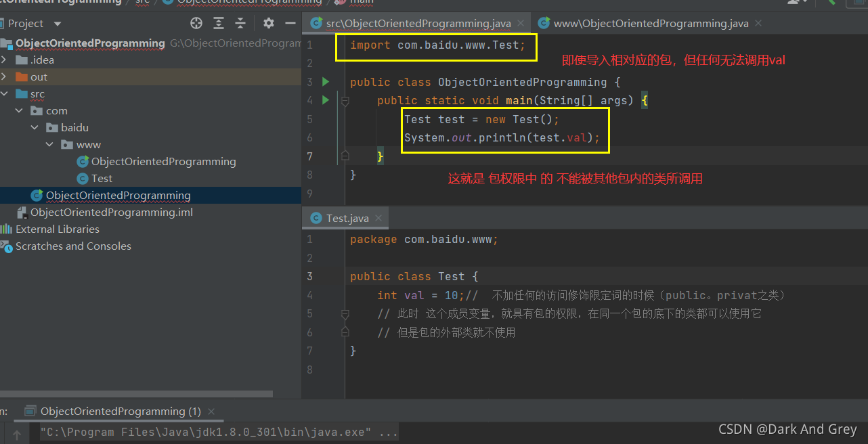Click 'public class ObjectOrientedProgramming {' line
The width and height of the screenshot is (868, 444).
485,82
